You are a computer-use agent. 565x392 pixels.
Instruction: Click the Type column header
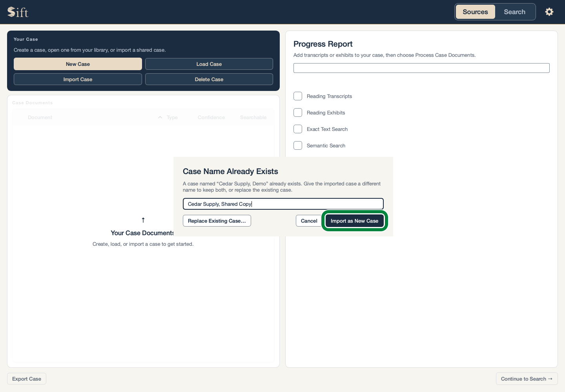tap(172, 117)
